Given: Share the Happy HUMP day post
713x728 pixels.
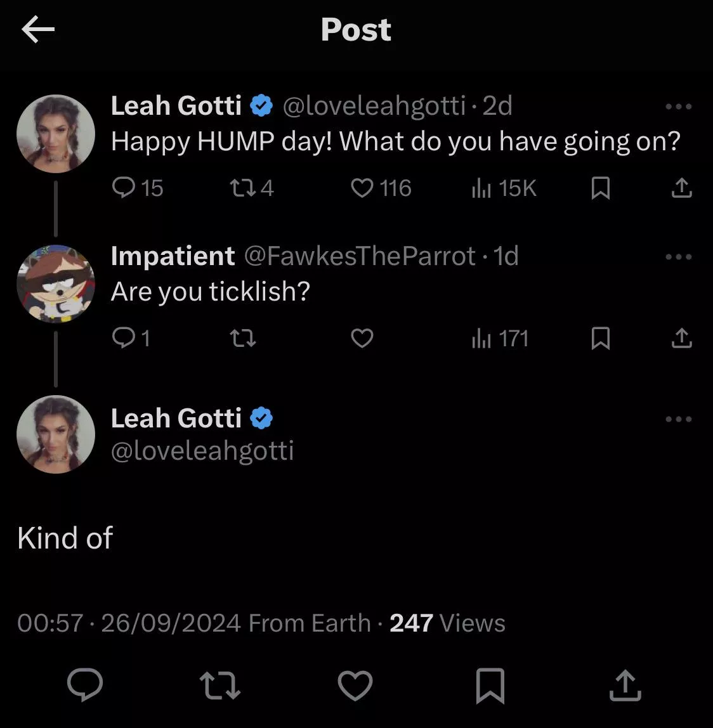Looking at the screenshot, I should (681, 188).
